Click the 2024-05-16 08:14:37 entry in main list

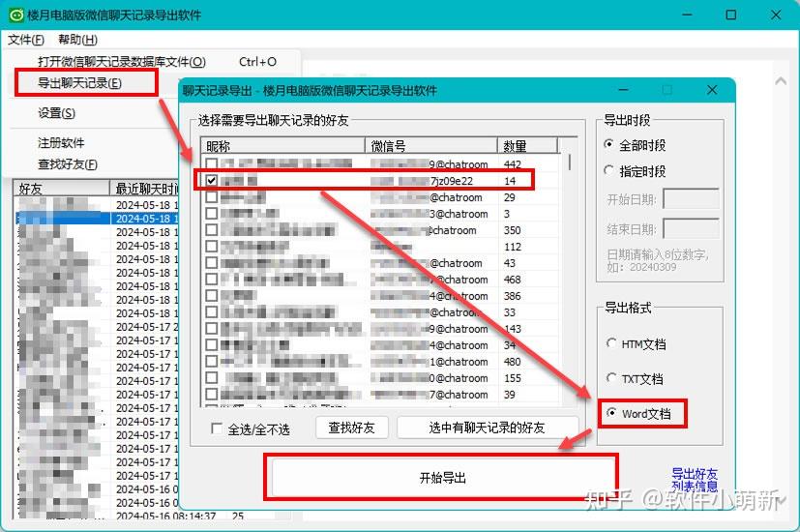pos(165,517)
